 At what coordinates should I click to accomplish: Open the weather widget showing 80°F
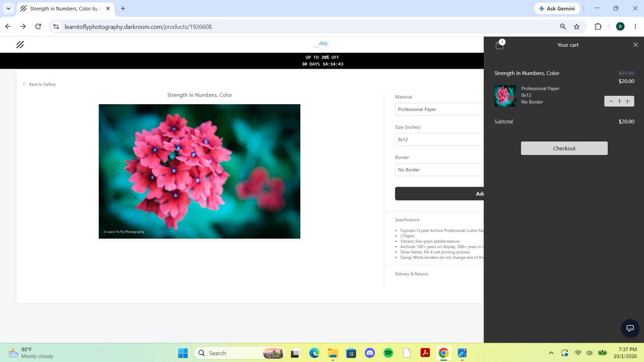pos(31,353)
